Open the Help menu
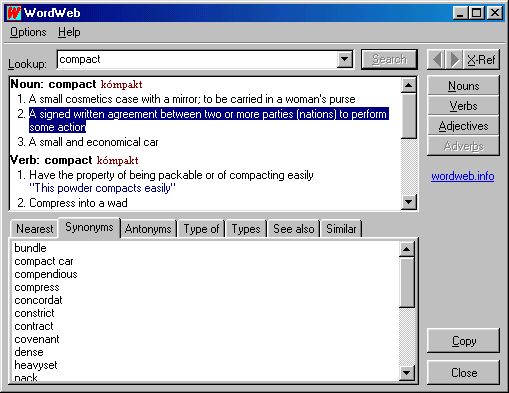 point(69,32)
